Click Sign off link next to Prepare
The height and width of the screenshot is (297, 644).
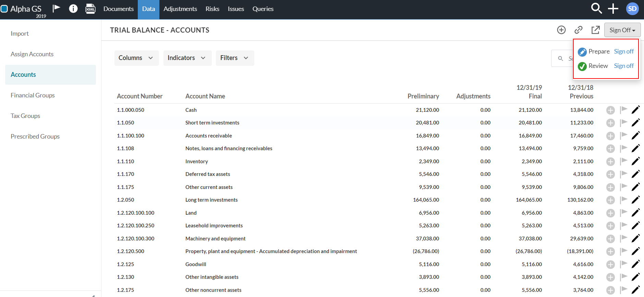point(624,51)
